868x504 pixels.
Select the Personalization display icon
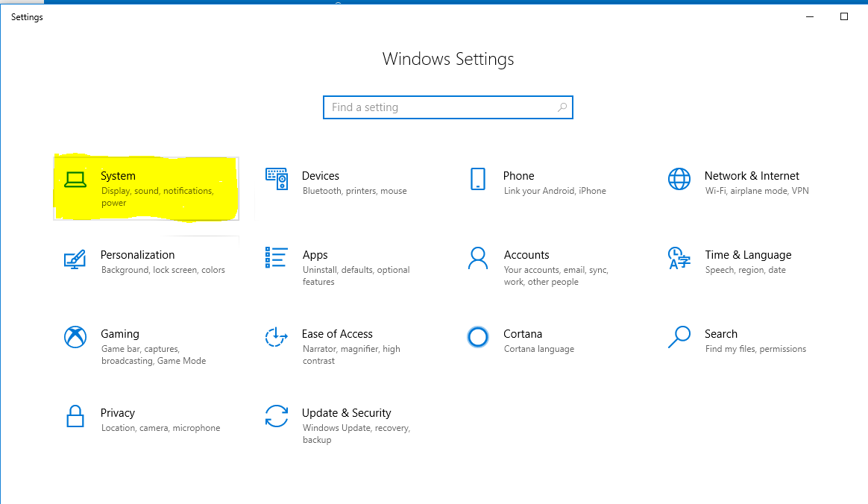[x=75, y=258]
